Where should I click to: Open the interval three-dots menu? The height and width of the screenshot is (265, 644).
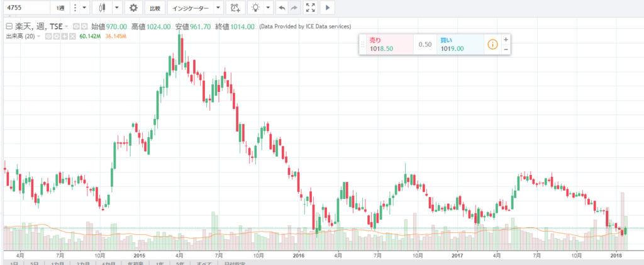point(74,8)
